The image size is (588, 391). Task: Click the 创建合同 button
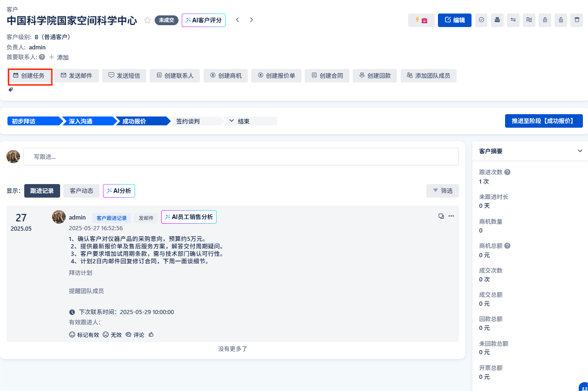point(327,75)
